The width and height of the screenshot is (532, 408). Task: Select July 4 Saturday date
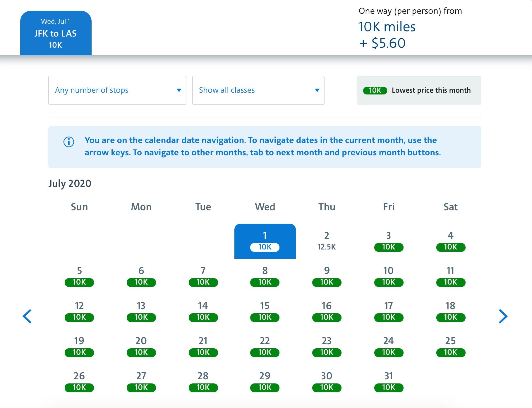pos(450,241)
